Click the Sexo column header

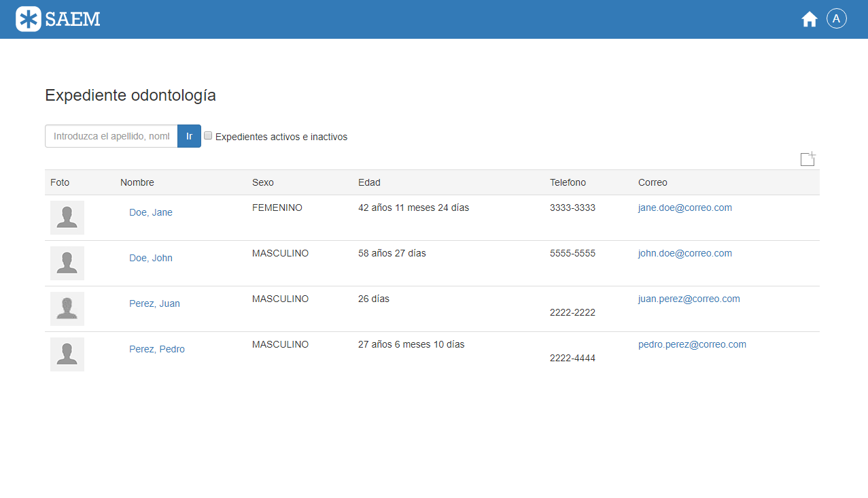[263, 182]
